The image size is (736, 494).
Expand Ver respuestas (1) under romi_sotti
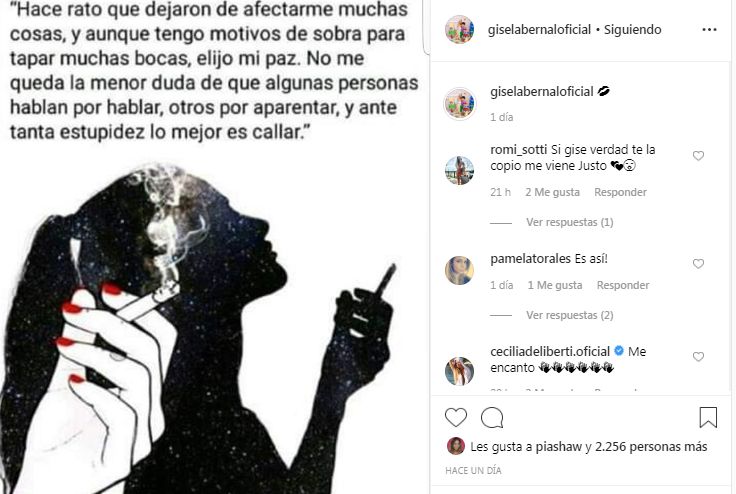(x=569, y=222)
